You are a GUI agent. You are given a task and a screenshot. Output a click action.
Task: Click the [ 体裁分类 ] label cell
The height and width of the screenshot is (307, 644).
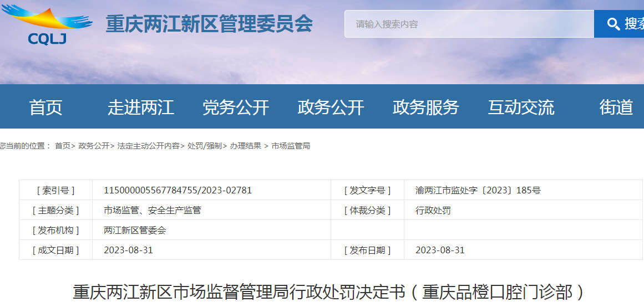368,210
